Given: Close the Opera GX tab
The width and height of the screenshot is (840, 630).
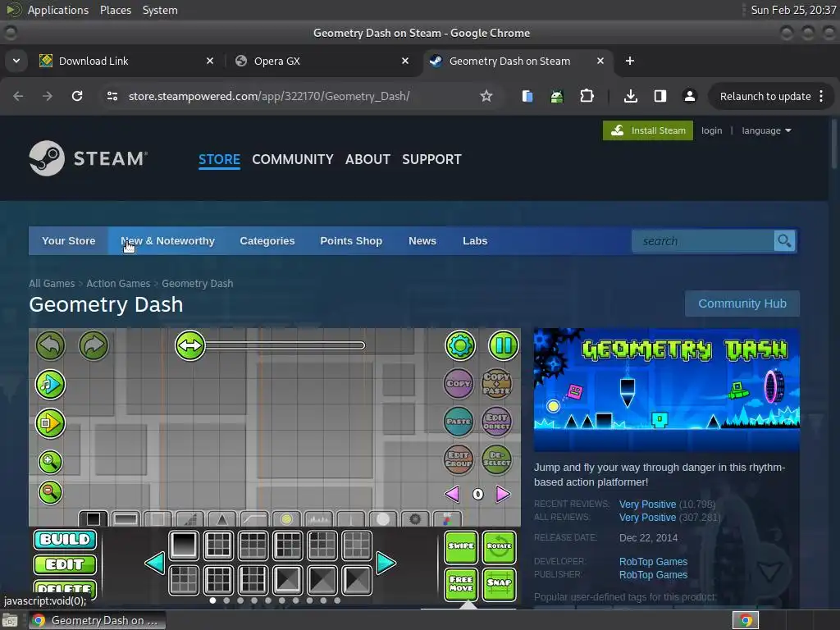Looking at the screenshot, I should click(405, 61).
